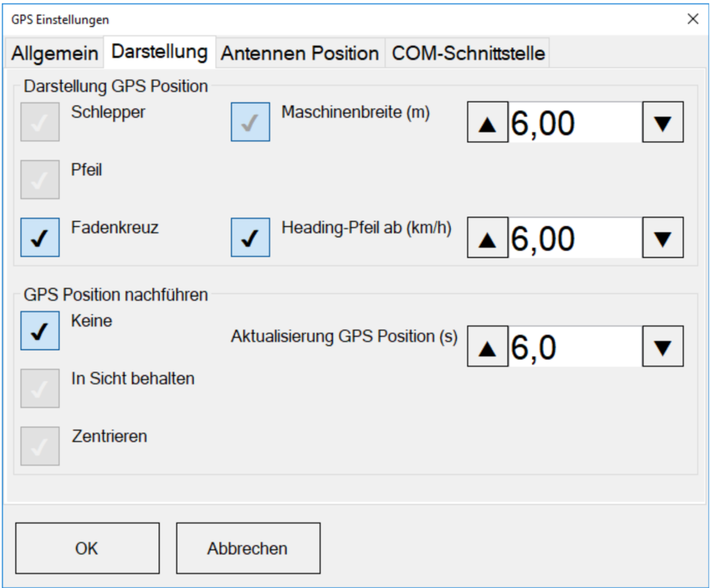Image resolution: width=711 pixels, height=588 pixels.
Task: Open the Antennen Position tab
Action: [300, 53]
